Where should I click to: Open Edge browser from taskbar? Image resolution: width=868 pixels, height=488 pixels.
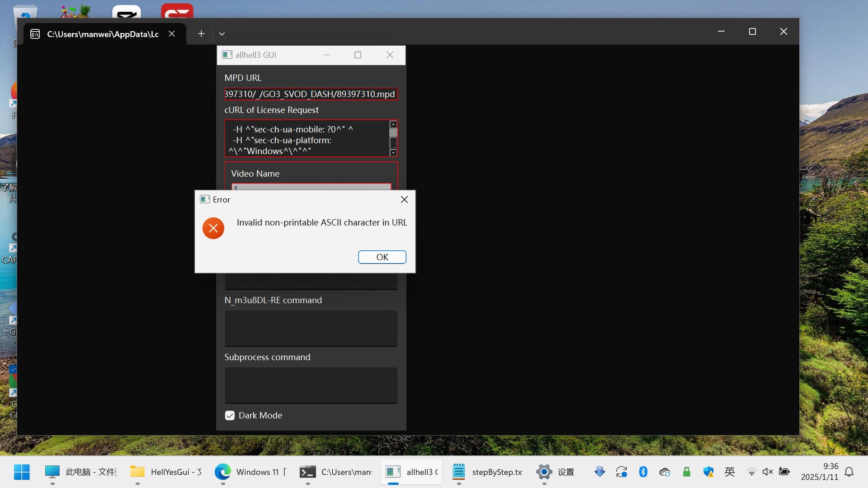[222, 472]
